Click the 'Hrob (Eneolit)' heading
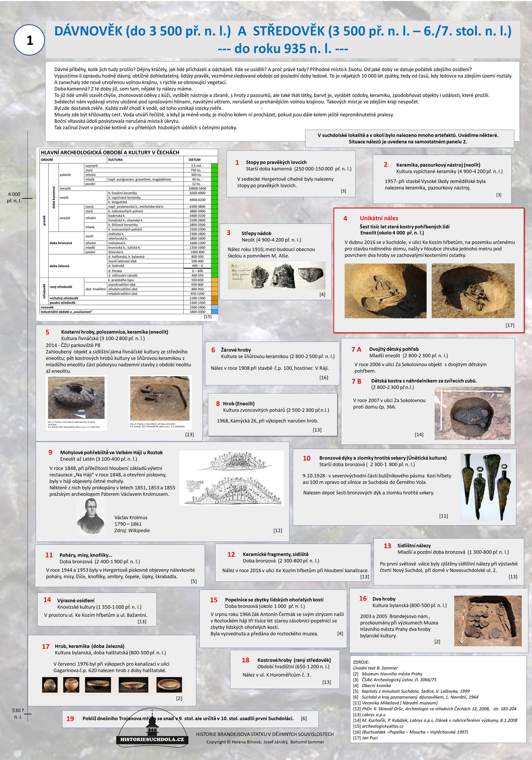 click(239, 404)
